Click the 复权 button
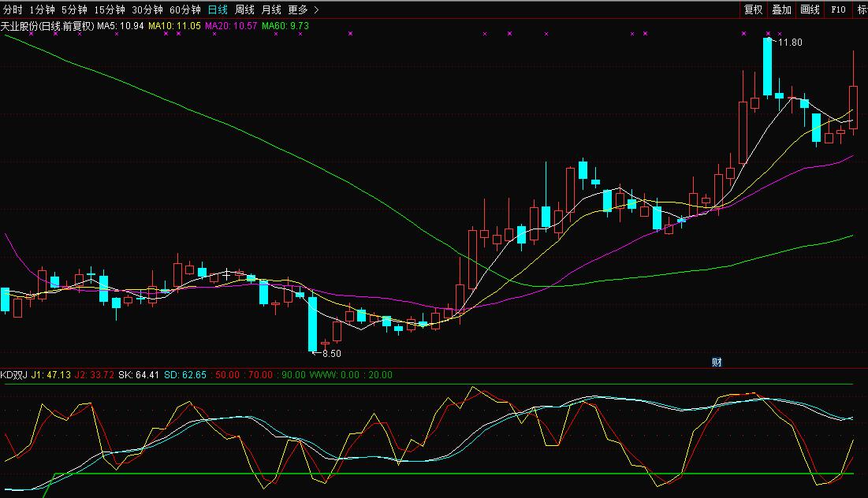Viewport: 868px width, 498px height. [x=754, y=9]
